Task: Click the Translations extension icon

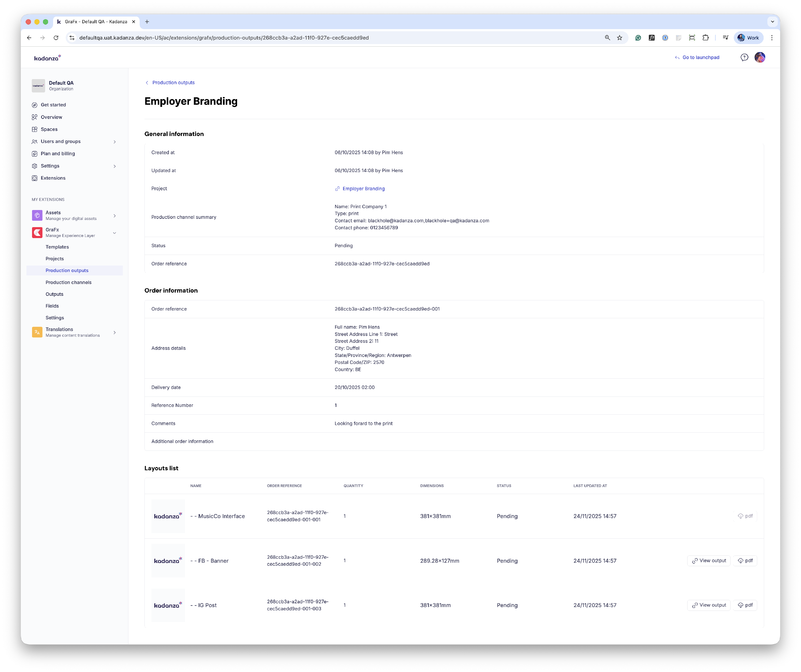Action: point(37,332)
